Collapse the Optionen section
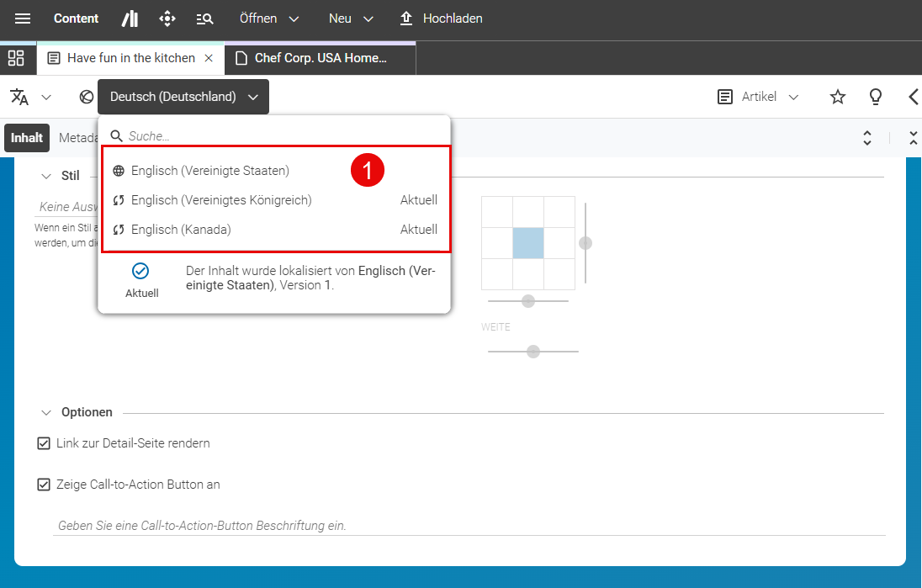The height and width of the screenshot is (588, 922). tap(46, 413)
